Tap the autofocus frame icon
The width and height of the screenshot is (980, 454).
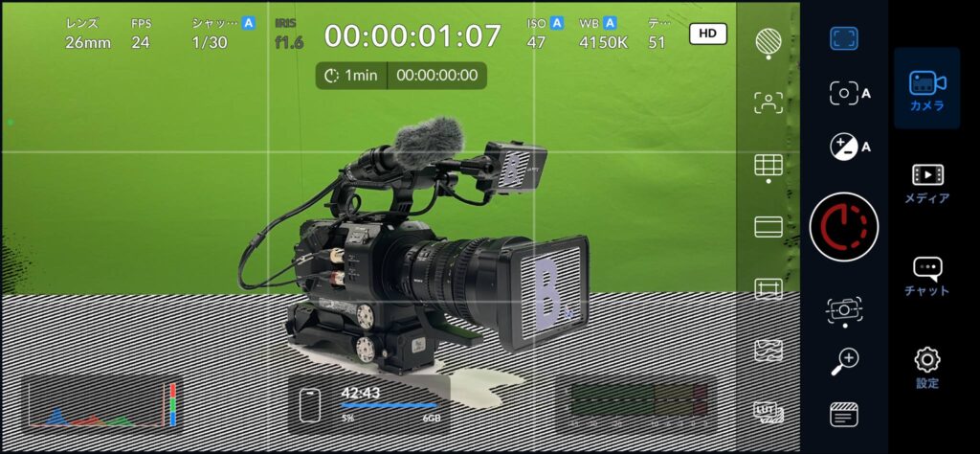pos(844,38)
